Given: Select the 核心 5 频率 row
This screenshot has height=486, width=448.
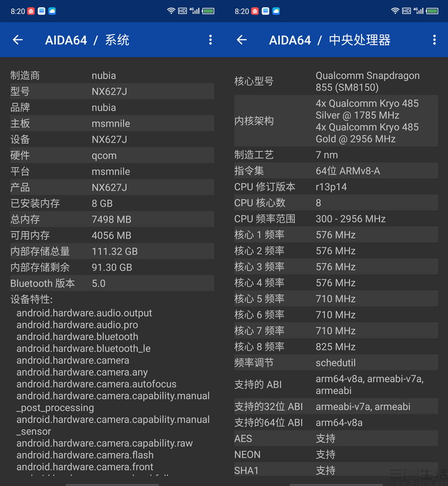Looking at the screenshot, I should point(336,299).
